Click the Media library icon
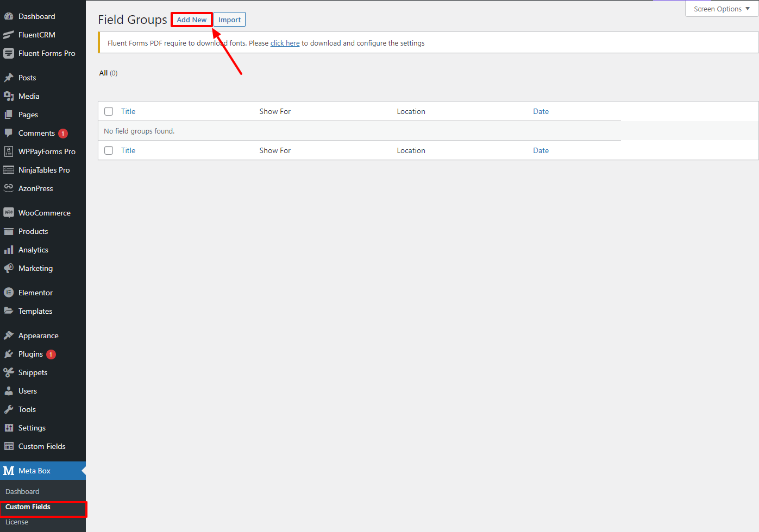The width and height of the screenshot is (759, 532). (x=9, y=96)
